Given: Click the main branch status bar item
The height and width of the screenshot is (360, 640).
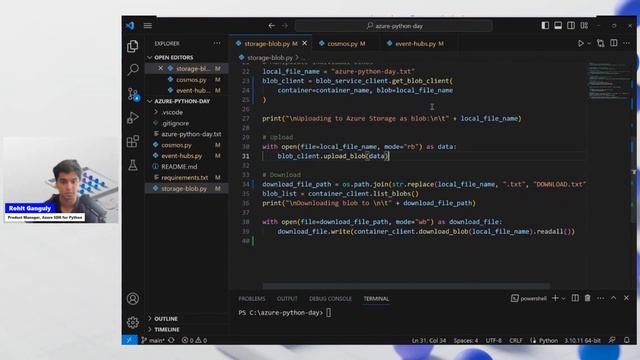Looking at the screenshot, I should click(153, 340).
